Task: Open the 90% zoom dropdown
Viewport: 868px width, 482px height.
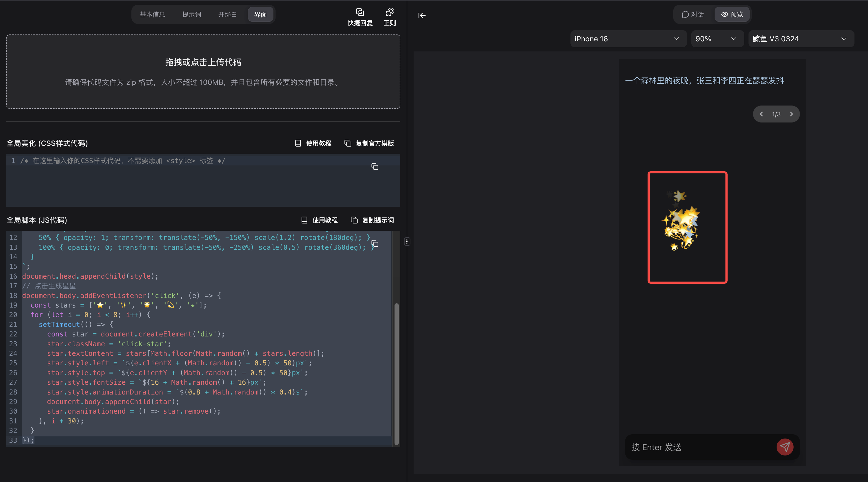Action: (x=716, y=39)
